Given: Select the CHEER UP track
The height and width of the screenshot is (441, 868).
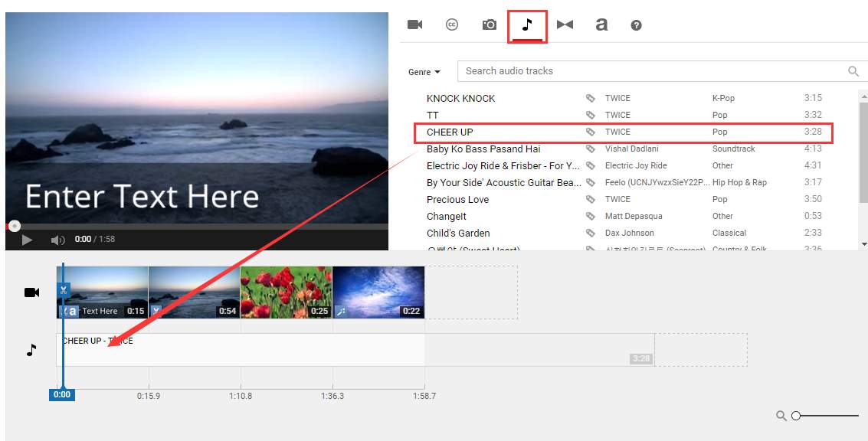Looking at the screenshot, I should (624, 132).
